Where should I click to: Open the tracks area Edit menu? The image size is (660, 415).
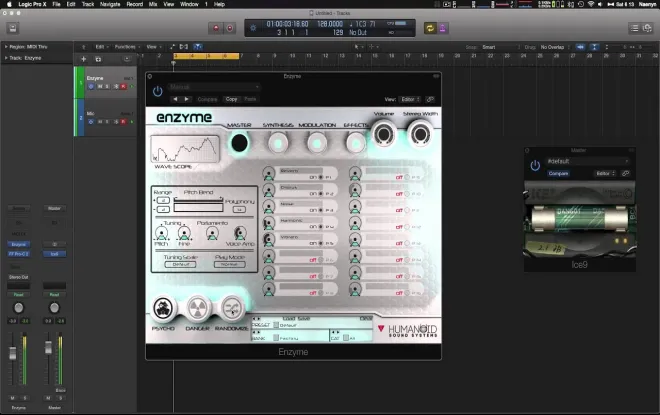(x=101, y=47)
